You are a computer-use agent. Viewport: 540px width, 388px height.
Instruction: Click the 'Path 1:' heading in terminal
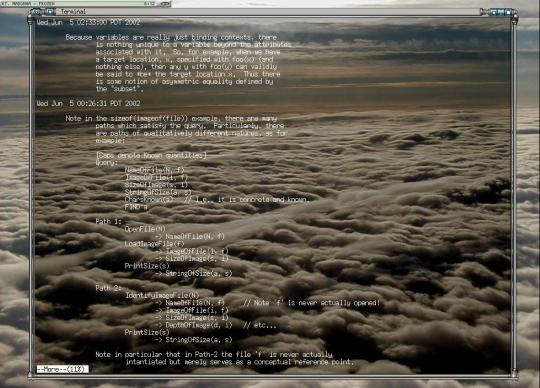pos(108,221)
